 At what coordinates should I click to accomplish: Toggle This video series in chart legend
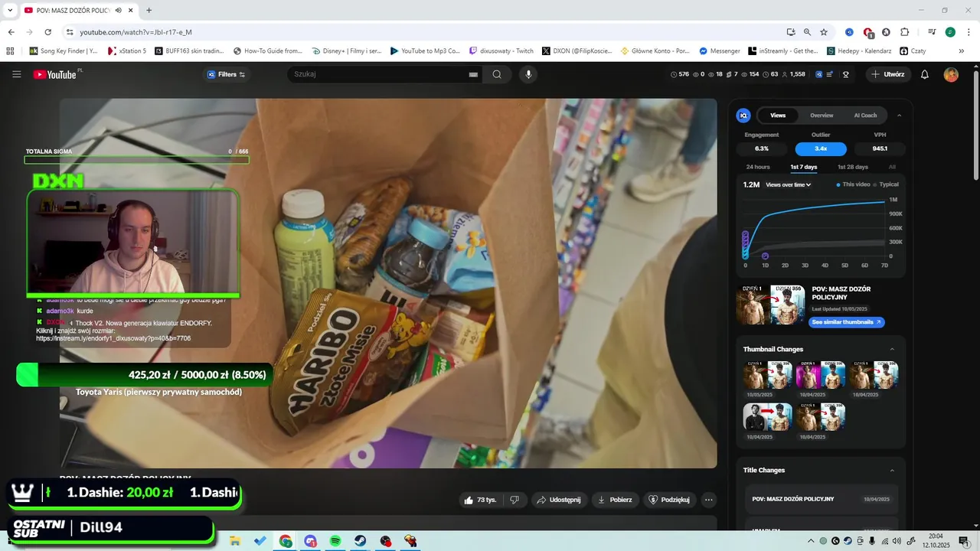point(853,184)
